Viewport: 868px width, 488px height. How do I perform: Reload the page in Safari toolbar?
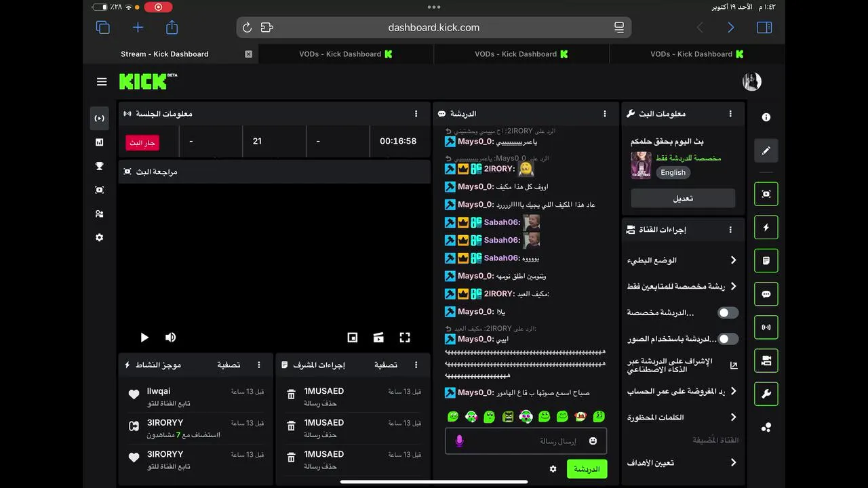pyautogui.click(x=247, y=28)
